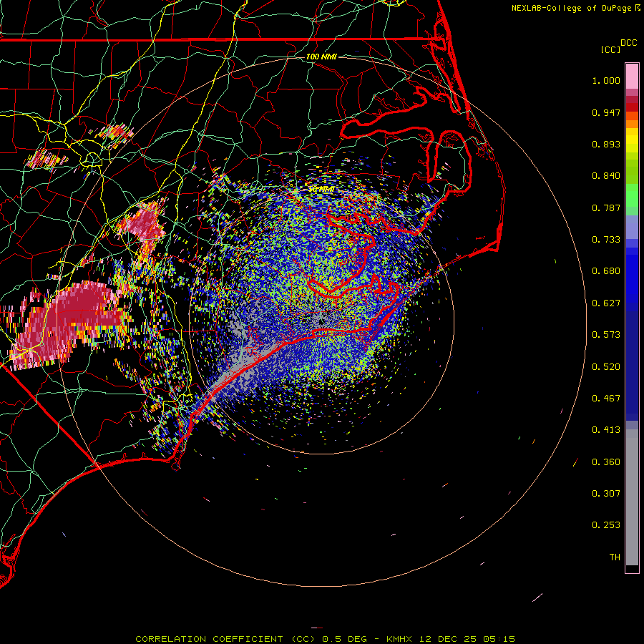Click the 0.253 scale label
The width and height of the screenshot is (644, 644).
point(606,525)
